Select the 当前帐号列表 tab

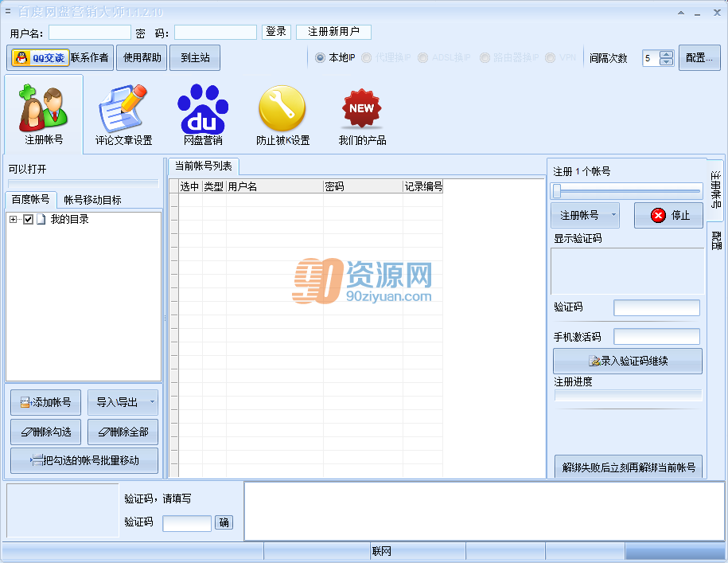coord(204,166)
